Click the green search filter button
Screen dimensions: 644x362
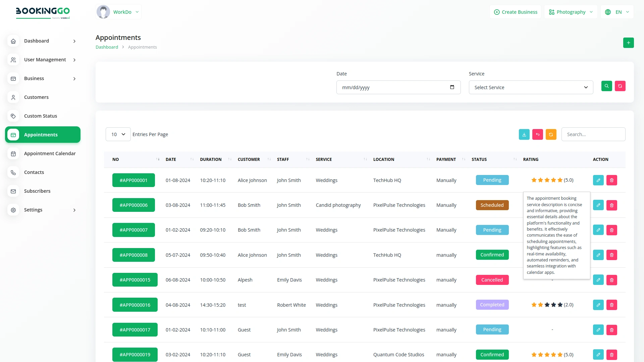607,86
